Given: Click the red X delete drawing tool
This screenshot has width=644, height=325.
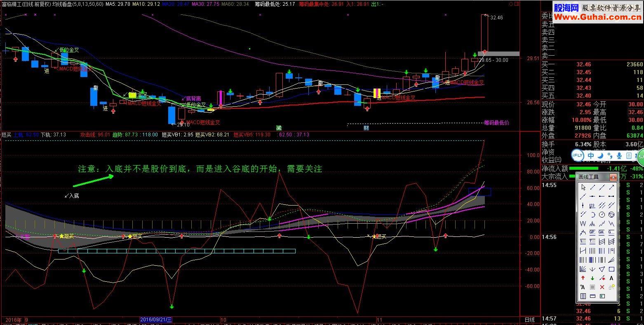Looking at the screenshot, I should pos(602,287).
